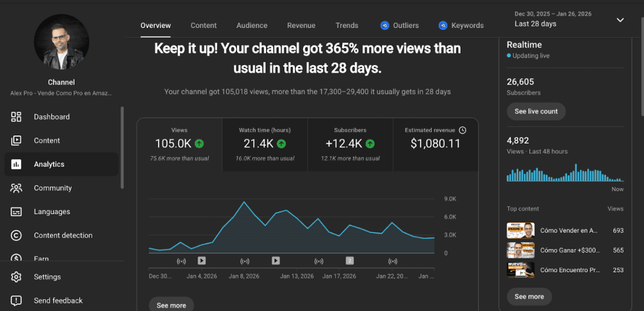This screenshot has height=311, width=644.
Task: Click the clock icon beside Estimated revenue
Action: (463, 130)
